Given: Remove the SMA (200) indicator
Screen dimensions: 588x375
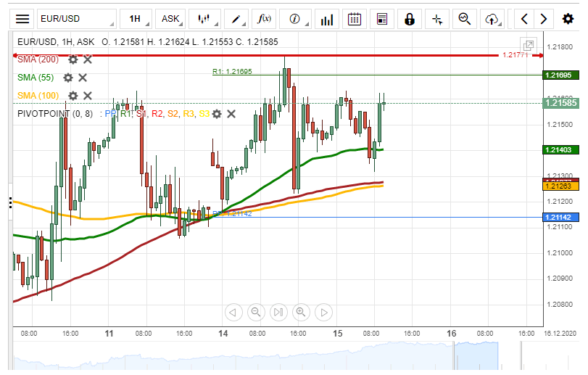Looking at the screenshot, I should pos(88,59).
